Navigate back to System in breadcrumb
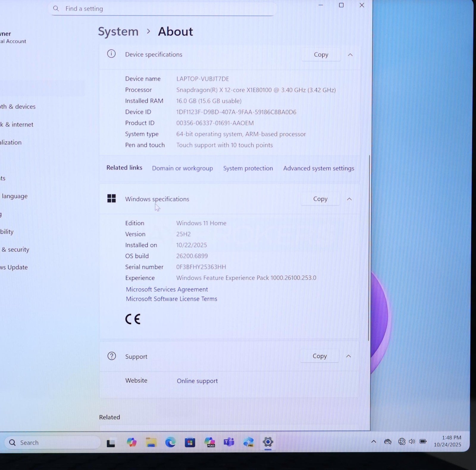The image size is (476, 470). tap(118, 32)
